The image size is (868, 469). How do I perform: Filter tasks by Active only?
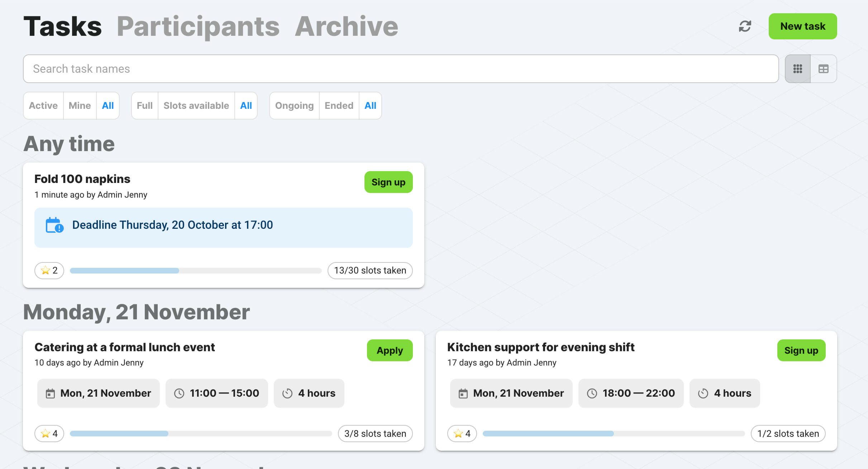(43, 106)
